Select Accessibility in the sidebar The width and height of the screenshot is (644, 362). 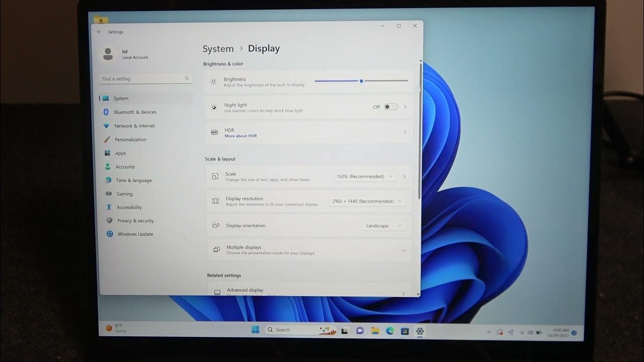point(129,207)
